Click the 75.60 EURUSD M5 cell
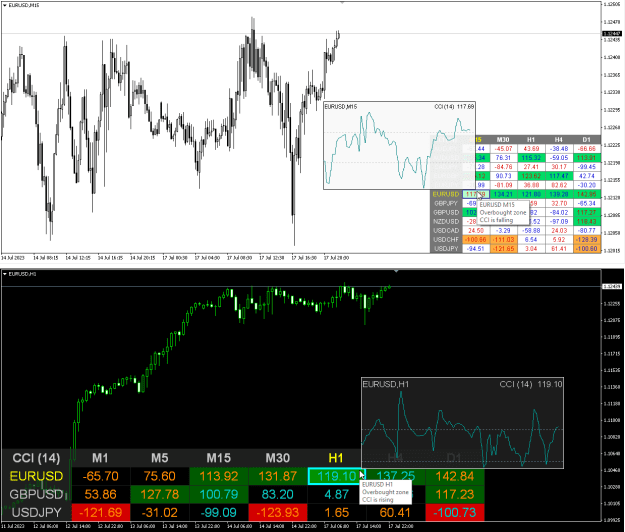This screenshot has height=532, width=625. 159,476
